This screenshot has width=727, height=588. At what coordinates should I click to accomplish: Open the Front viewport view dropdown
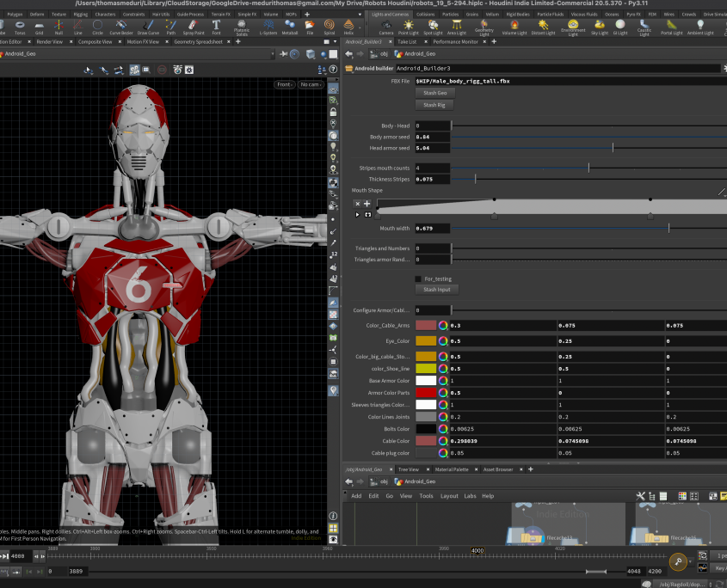tap(285, 84)
